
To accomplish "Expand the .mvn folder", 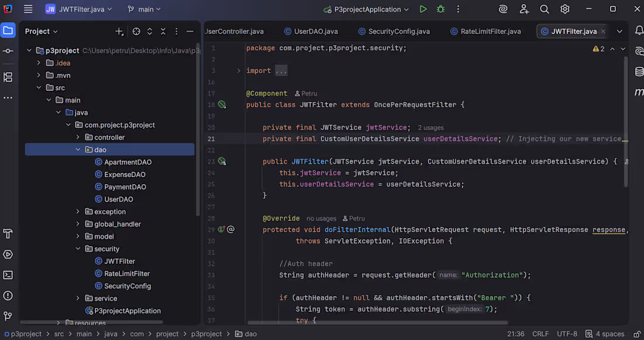I will point(39,75).
